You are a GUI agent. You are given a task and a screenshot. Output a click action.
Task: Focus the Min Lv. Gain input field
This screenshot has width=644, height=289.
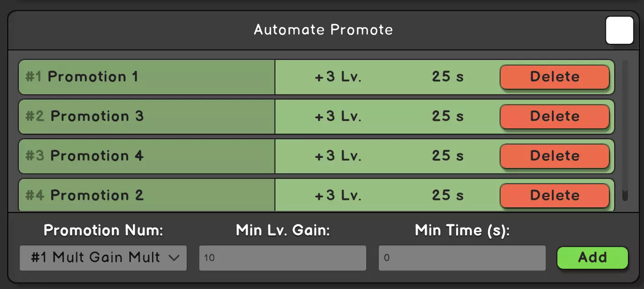coord(282,258)
